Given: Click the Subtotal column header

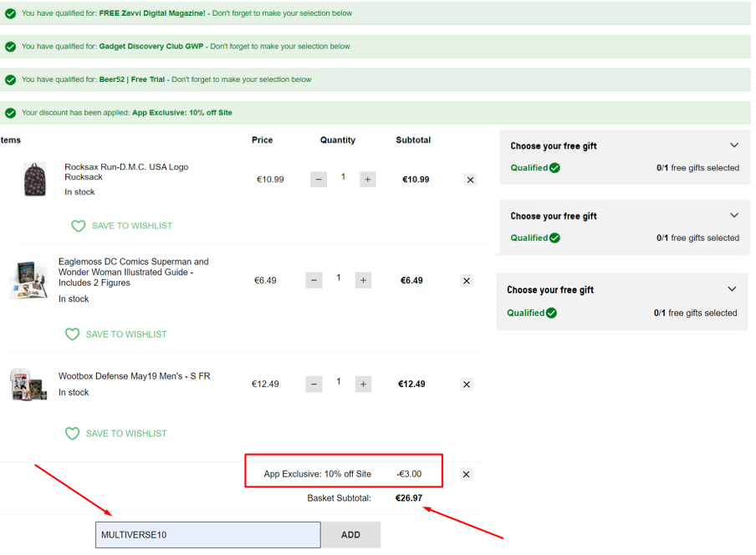Looking at the screenshot, I should point(413,140).
